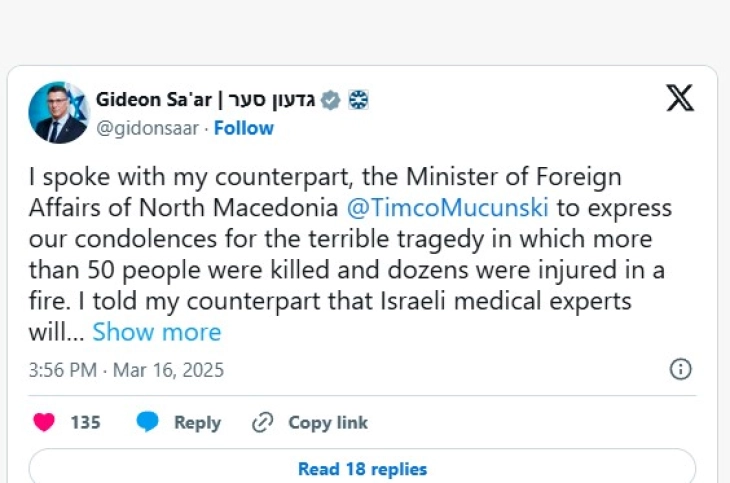The image size is (730, 483).
Task: Open Gideon Sa'ar's profile avatar photo
Action: 59,112
